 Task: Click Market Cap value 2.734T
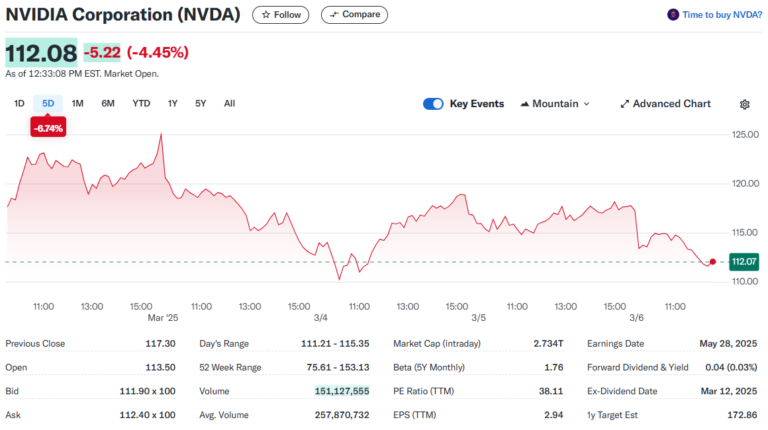(549, 344)
